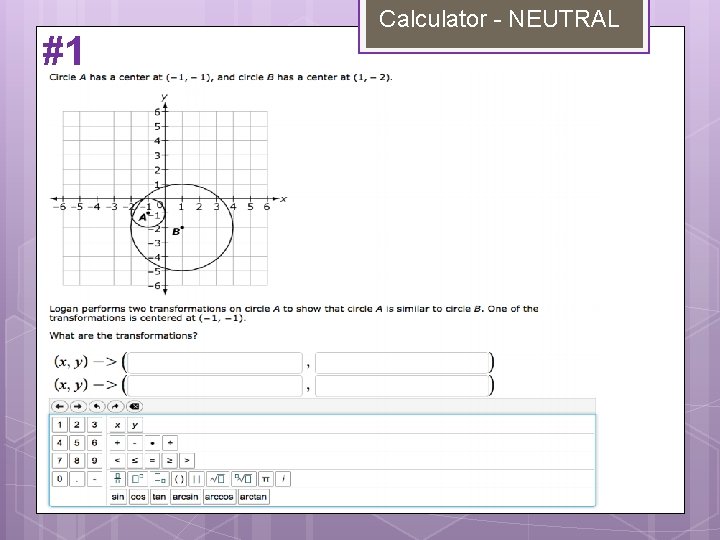The height and width of the screenshot is (540, 720).
Task: Insert the greater-than symbol
Action: tap(187, 461)
